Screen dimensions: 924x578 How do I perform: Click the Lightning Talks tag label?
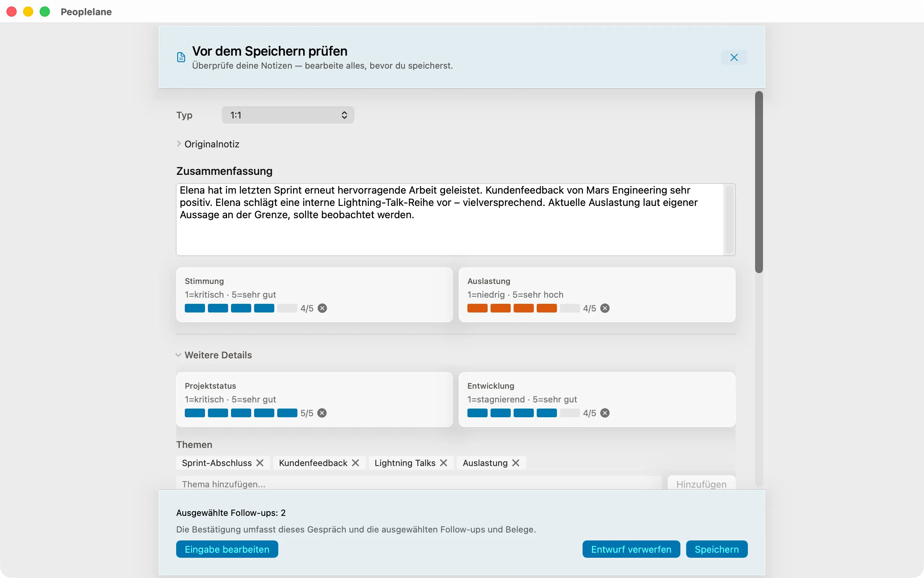coord(405,463)
